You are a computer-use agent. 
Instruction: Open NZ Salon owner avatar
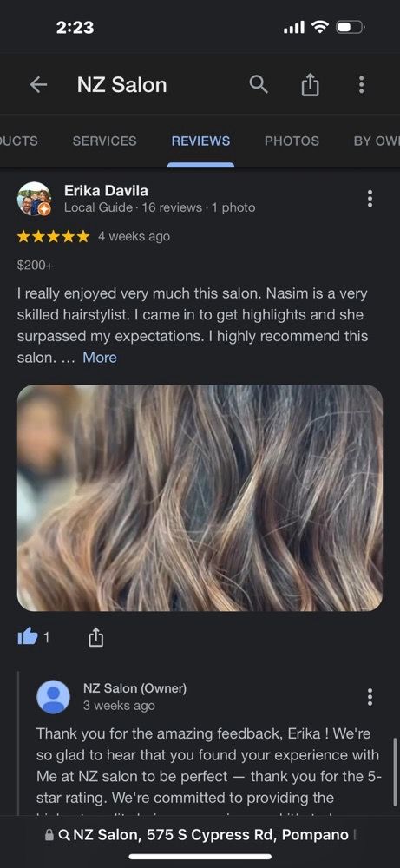[x=53, y=697]
